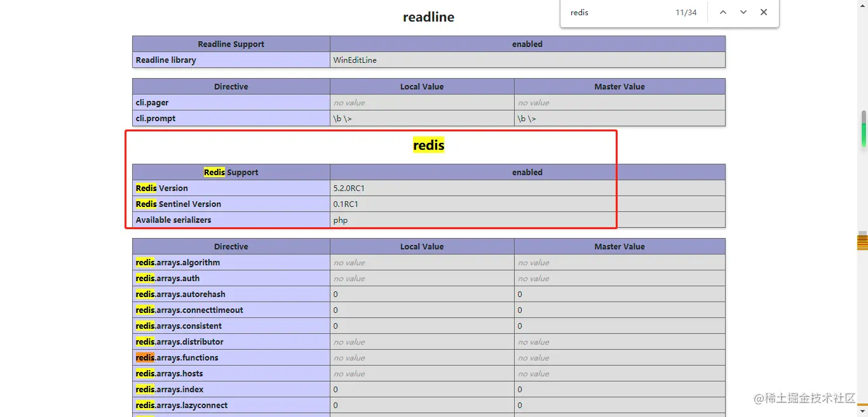The image size is (868, 417).
Task: Click master value '0' of redis.arrays.consistent
Action: coord(620,326)
